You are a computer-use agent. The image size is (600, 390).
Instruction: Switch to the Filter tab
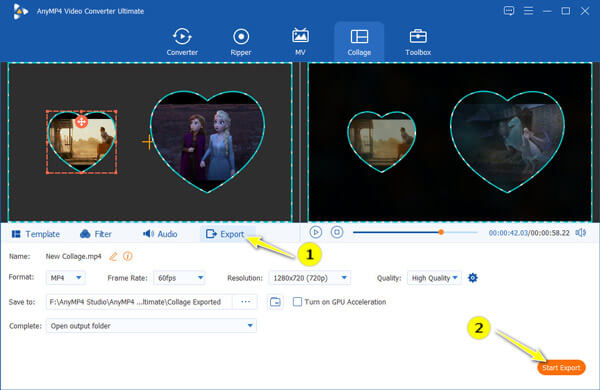pos(96,234)
